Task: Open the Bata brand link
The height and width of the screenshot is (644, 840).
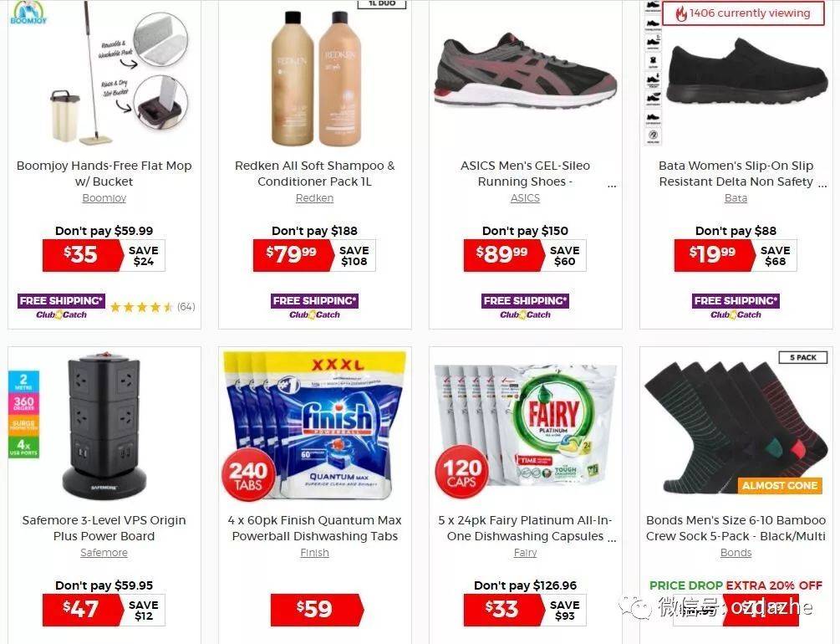Action: pyautogui.click(x=736, y=198)
